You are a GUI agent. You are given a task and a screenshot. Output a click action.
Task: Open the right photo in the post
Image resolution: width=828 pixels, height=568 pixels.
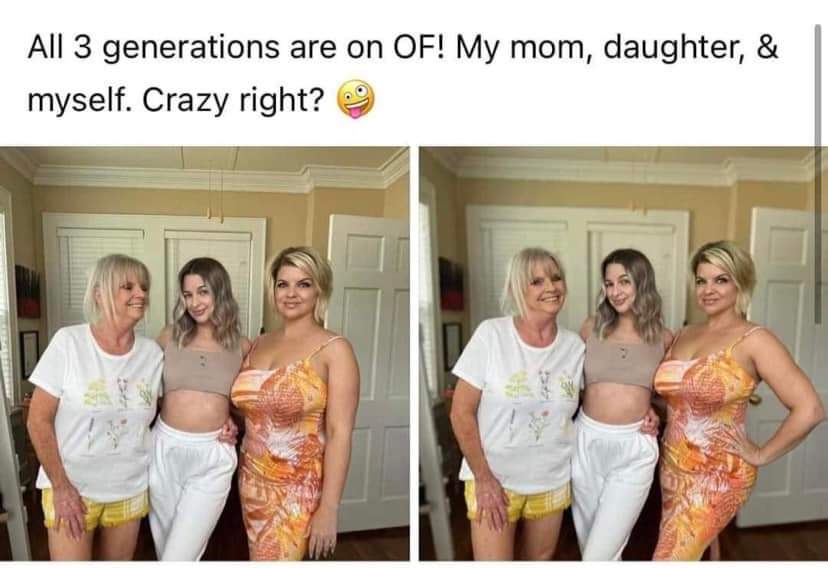(x=623, y=353)
